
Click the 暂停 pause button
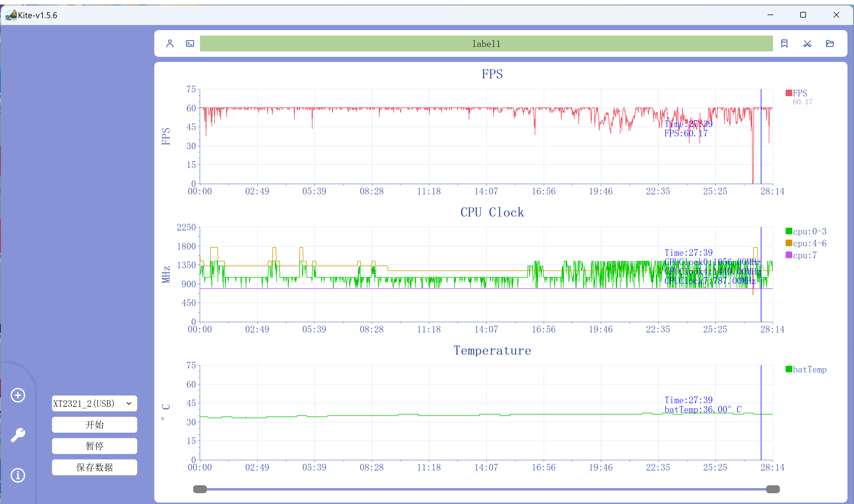[94, 446]
